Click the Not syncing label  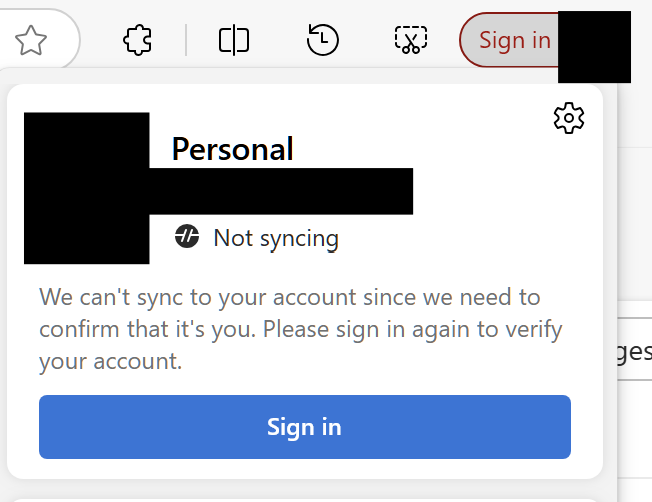[276, 238]
